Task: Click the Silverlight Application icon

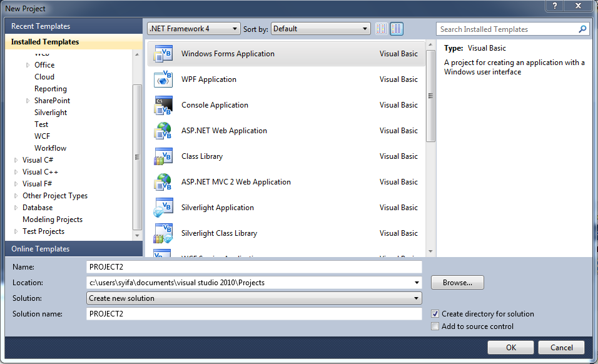Action: pyautogui.click(x=163, y=207)
